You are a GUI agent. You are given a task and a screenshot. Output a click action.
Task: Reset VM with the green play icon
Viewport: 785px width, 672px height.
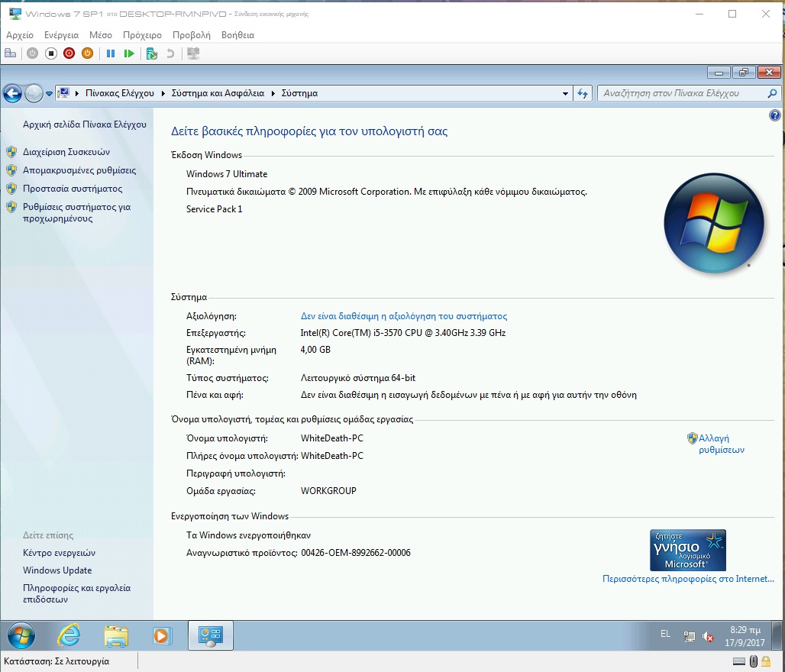point(128,53)
